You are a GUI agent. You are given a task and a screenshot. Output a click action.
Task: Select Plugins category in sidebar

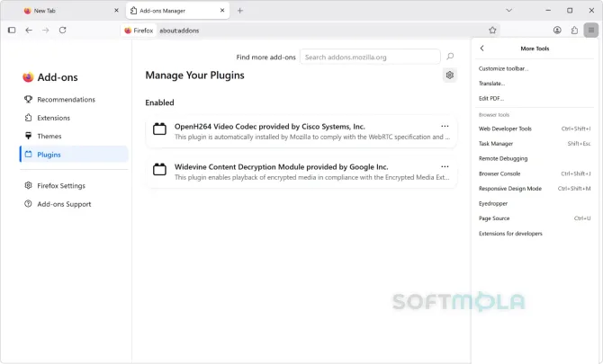(74, 155)
